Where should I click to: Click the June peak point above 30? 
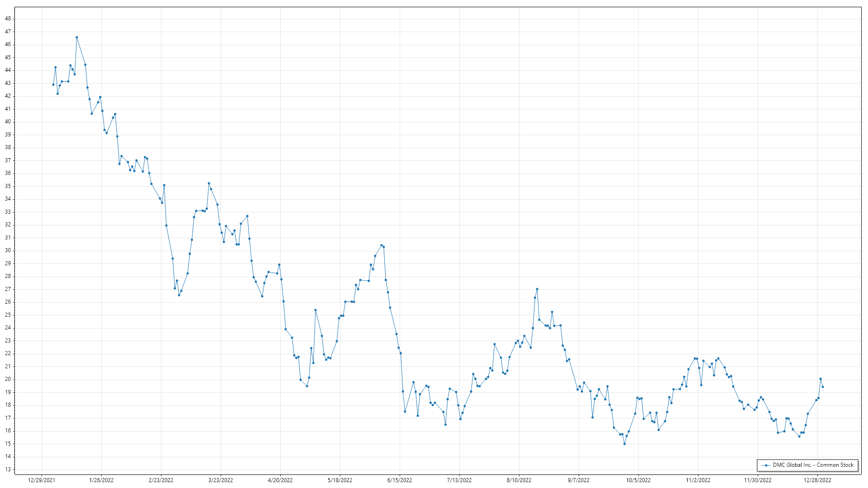[381, 245]
